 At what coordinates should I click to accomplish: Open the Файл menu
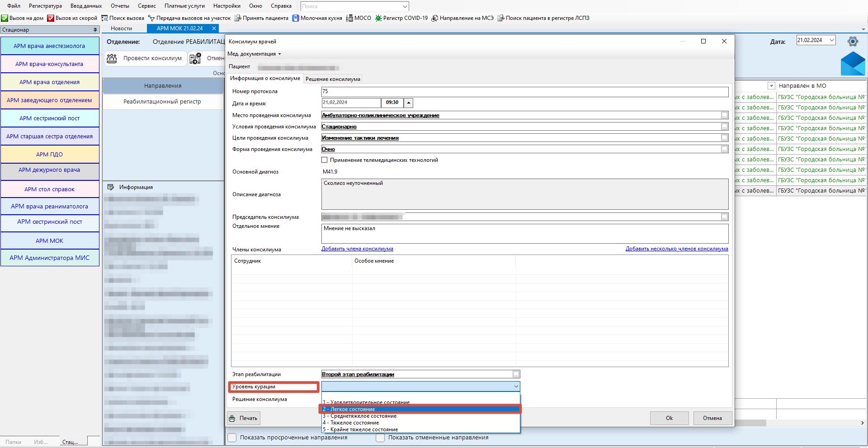14,6
